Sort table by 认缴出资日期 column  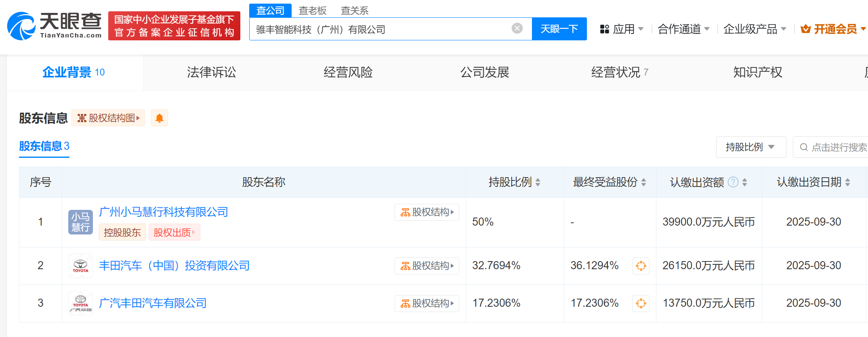point(847,182)
